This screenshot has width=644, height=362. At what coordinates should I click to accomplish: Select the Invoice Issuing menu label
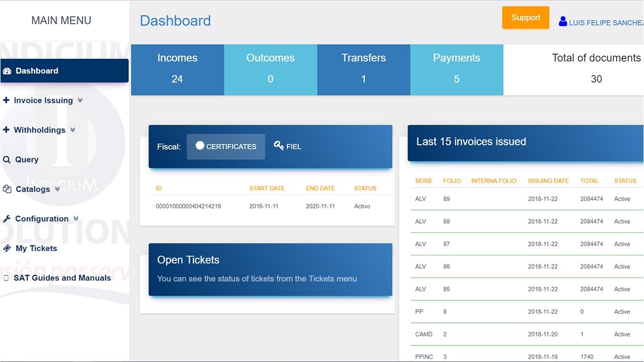(43, 101)
